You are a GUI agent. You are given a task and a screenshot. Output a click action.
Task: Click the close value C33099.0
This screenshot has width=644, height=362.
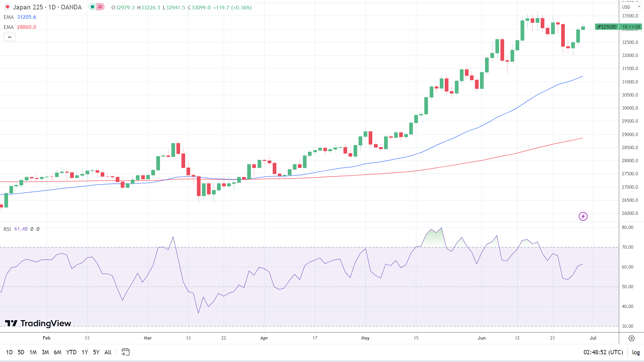coord(199,7)
